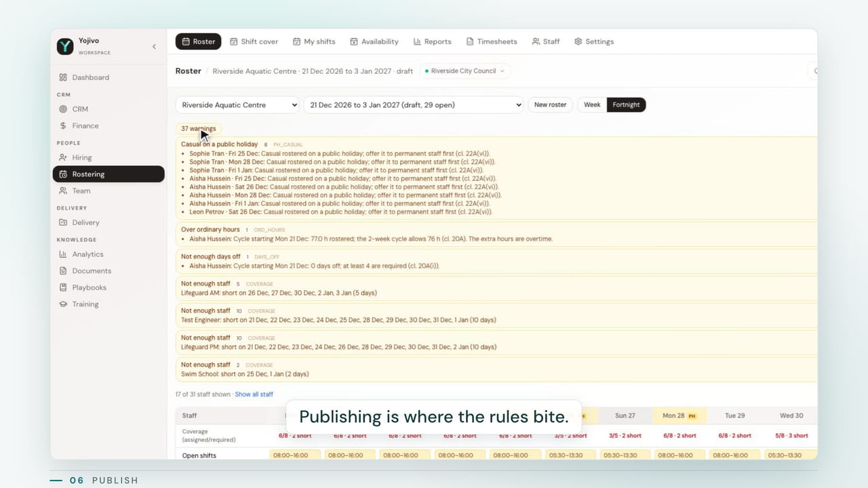
Task: Click the Over ordinary hours warning heading
Action: 210,230
